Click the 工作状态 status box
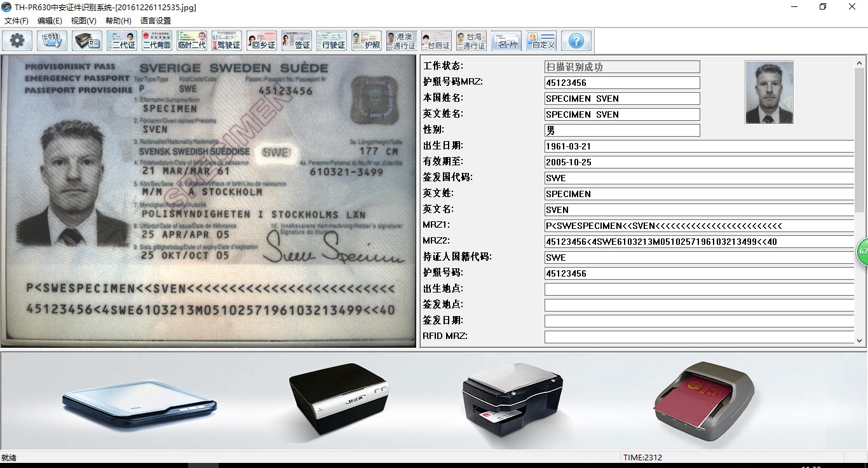 point(622,67)
